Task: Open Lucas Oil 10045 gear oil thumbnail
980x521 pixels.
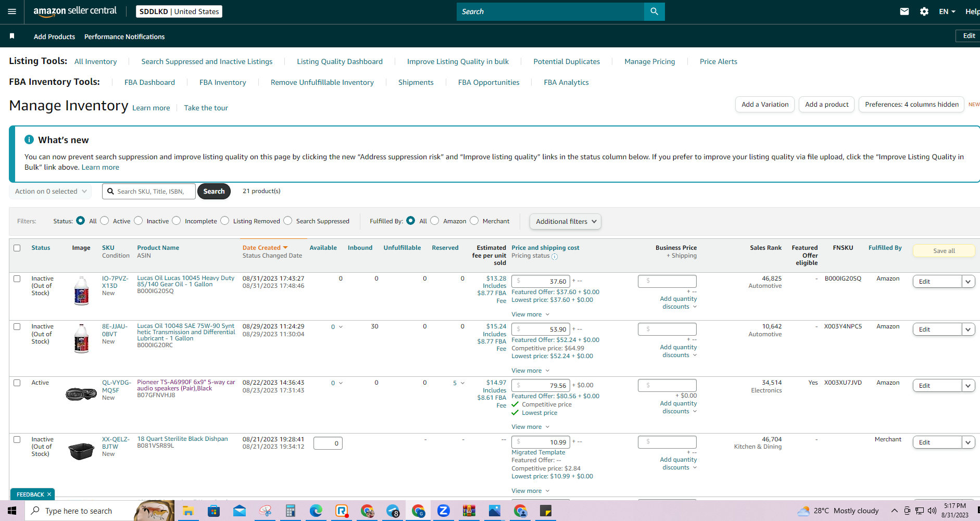Action: [82, 290]
